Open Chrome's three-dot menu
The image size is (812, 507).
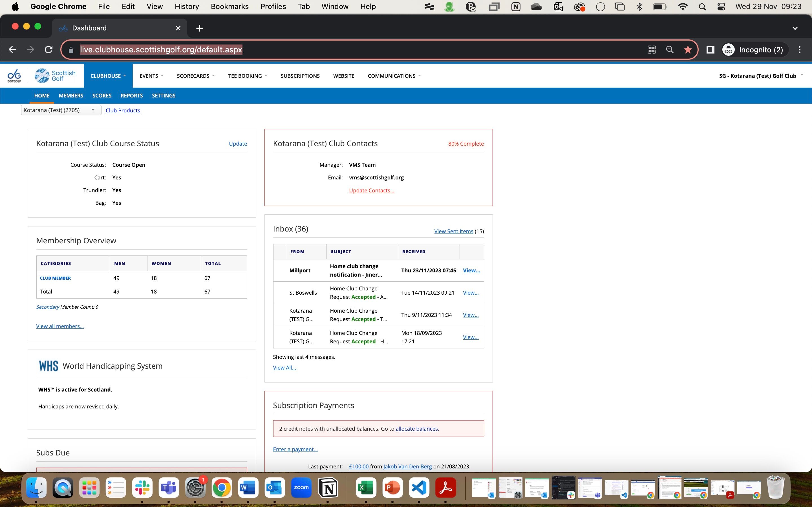800,50
